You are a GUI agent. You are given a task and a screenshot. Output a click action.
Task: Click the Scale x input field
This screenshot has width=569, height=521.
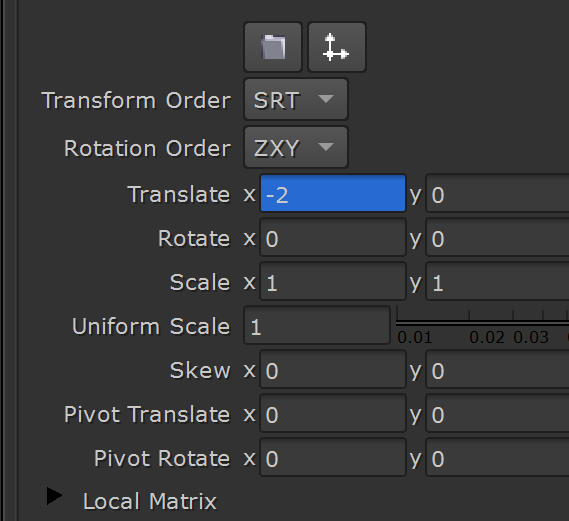click(333, 282)
